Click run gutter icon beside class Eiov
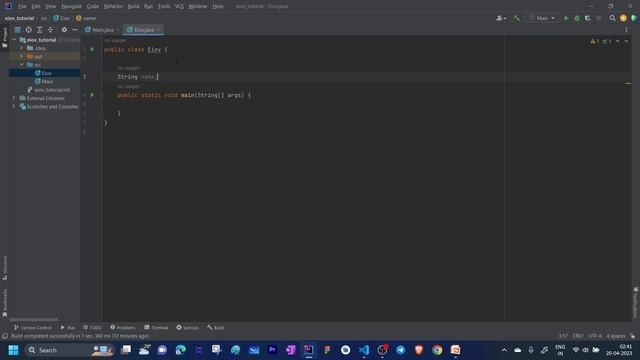Viewport: 640px width, 360px height. 92,49
